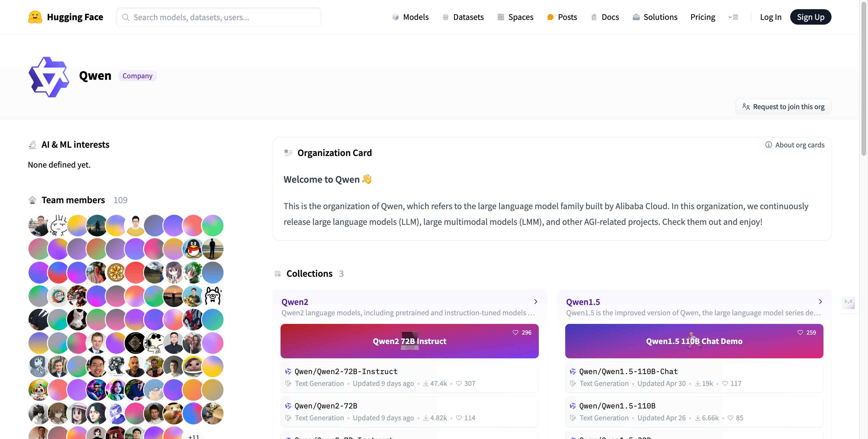Click the people icon in Request to join
868x439 pixels.
tap(746, 107)
